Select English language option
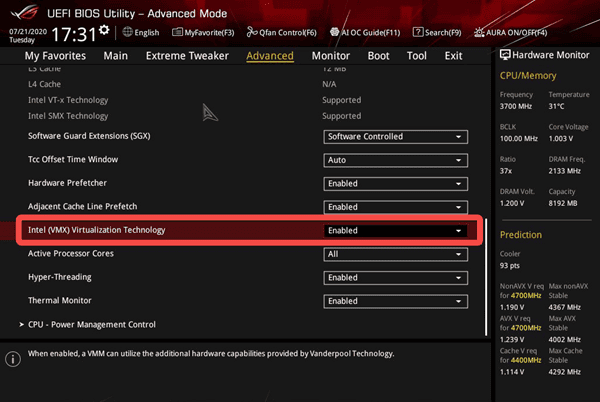The image size is (600, 402). coord(147,33)
